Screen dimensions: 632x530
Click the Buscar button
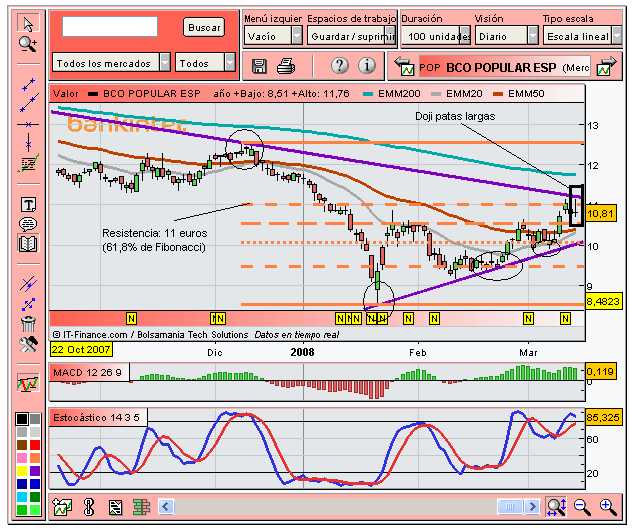point(204,27)
